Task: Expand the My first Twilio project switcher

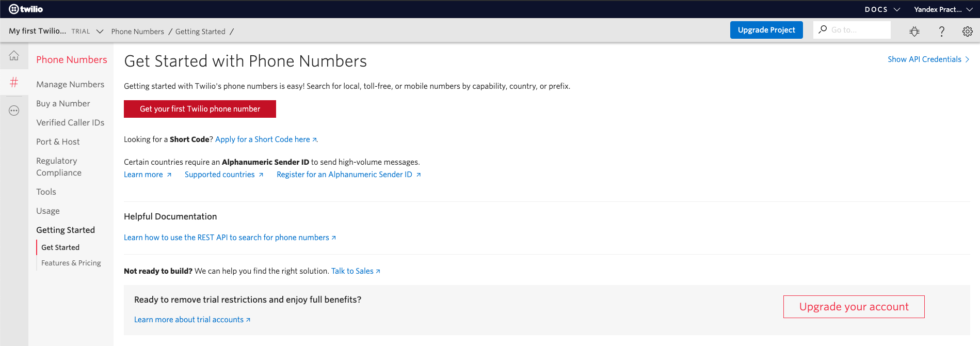Action: coord(56,31)
